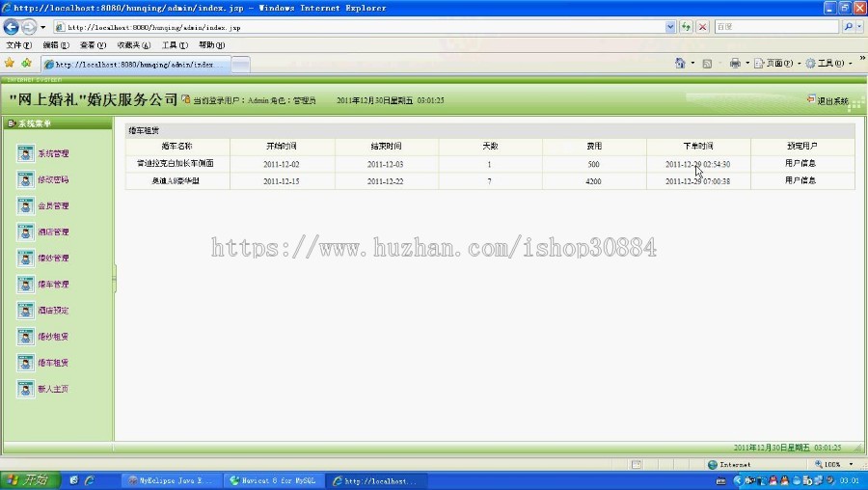The image size is (868, 490).
Task: Click the 系统菜单 panel header
Action: (x=58, y=122)
